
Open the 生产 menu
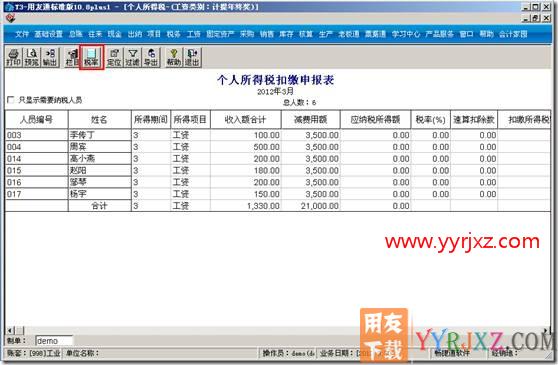[326, 34]
